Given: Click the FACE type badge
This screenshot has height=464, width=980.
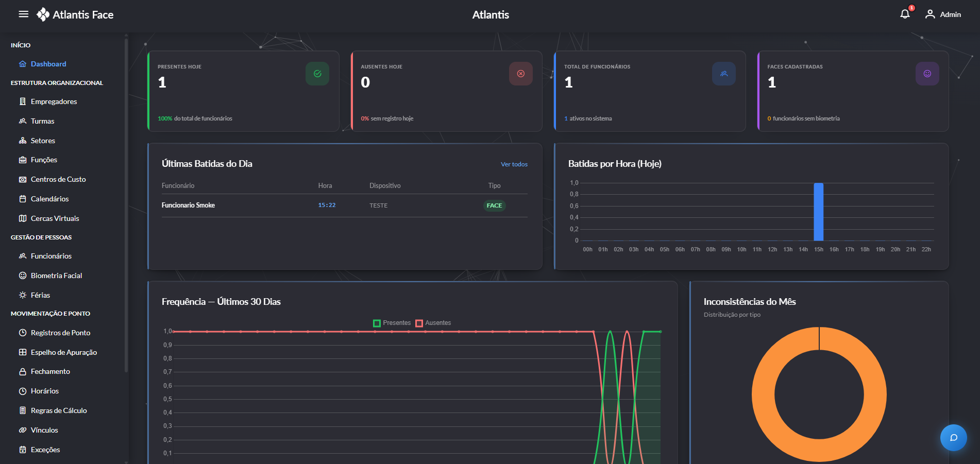Looking at the screenshot, I should pos(494,205).
